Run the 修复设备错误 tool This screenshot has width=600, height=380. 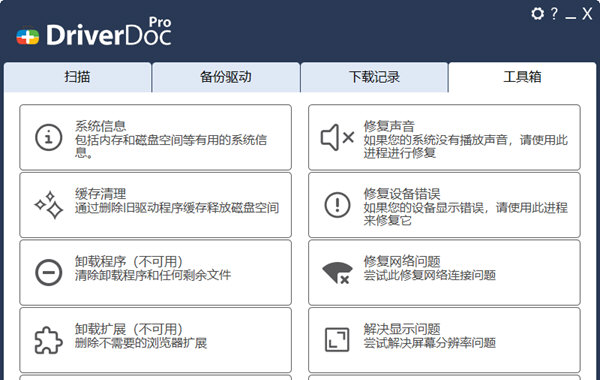[444, 205]
